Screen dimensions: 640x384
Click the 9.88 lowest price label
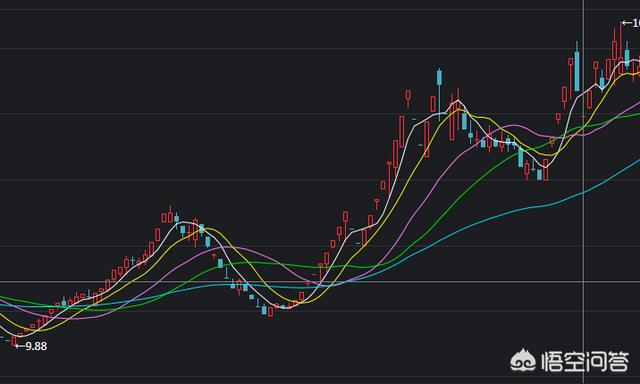coord(31,346)
